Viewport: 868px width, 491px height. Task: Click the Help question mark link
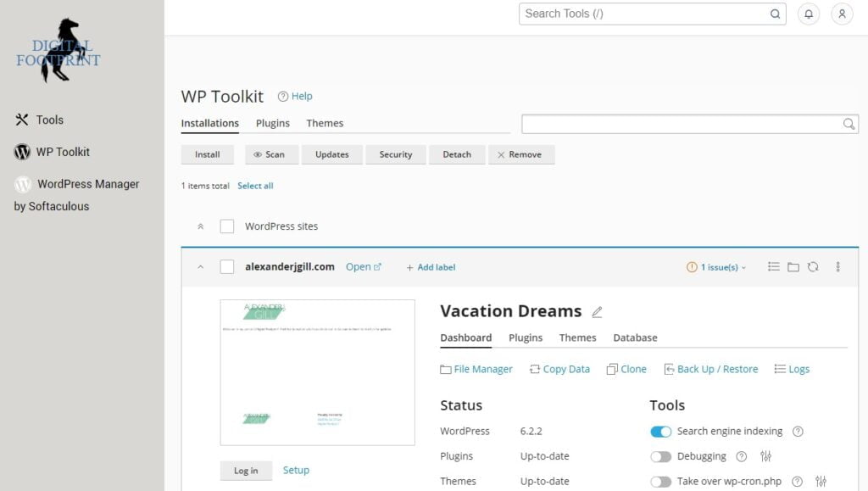tap(295, 97)
